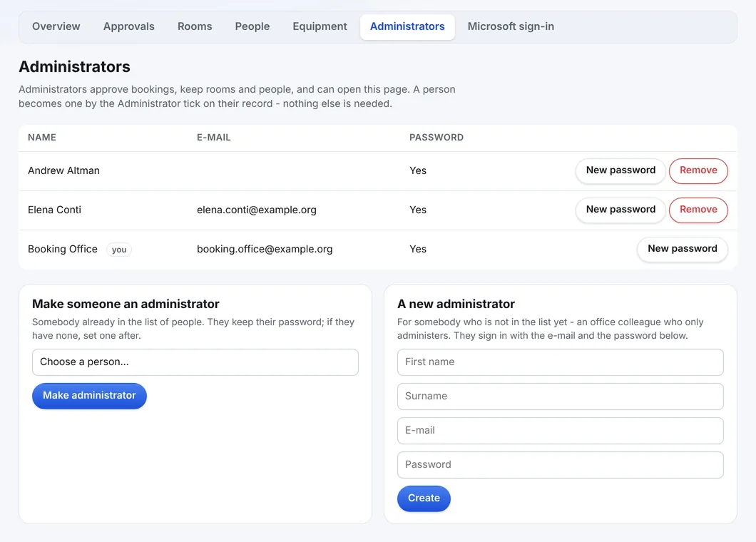Focus the First name field
Viewport: 756px width, 542px height.
[561, 362]
